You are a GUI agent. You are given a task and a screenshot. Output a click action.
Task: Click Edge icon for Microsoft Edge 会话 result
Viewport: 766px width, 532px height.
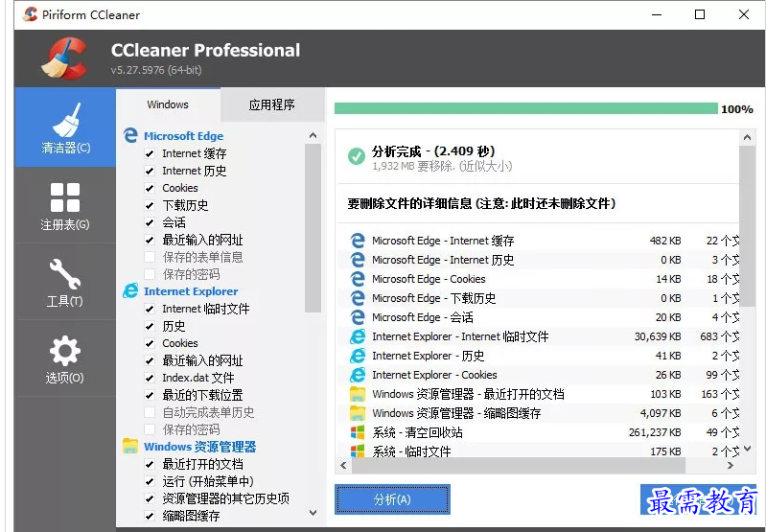pos(358,317)
